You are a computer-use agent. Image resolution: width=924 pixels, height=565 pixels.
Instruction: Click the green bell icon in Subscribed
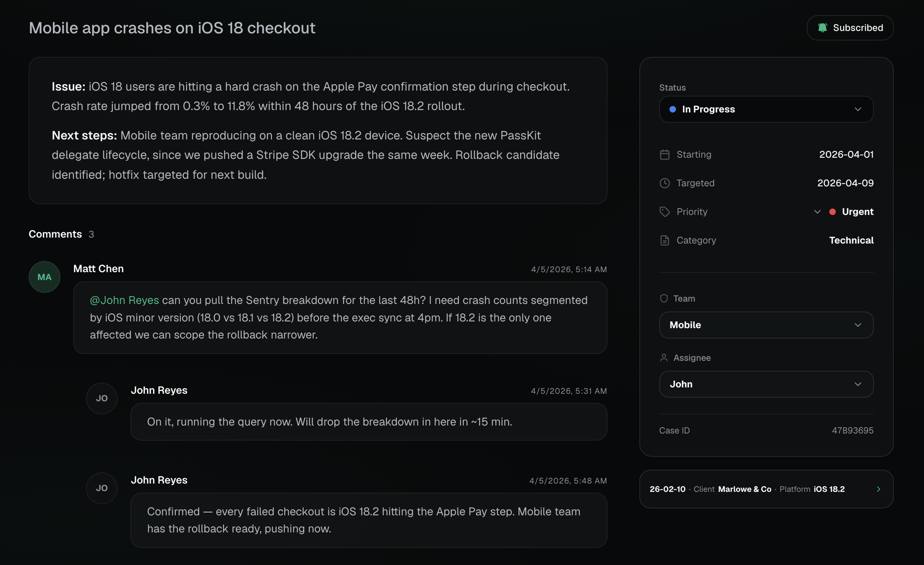822,28
